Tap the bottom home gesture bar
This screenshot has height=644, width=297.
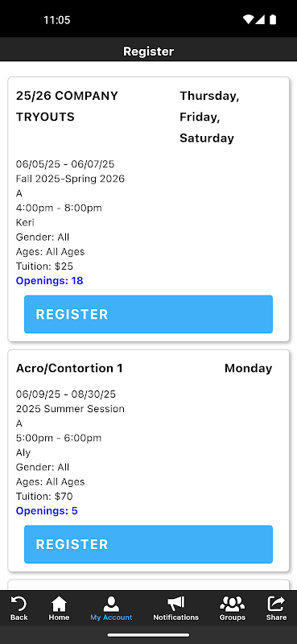[x=148, y=635]
